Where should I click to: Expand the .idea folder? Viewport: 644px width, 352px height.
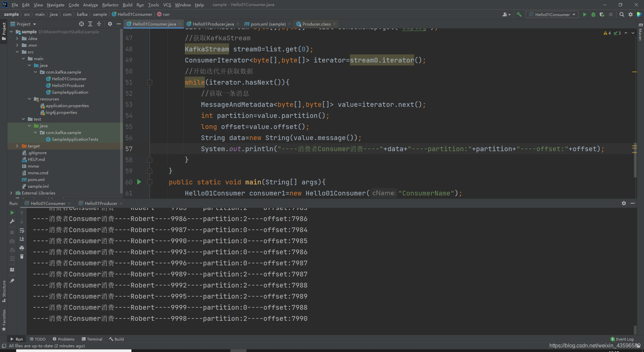17,38
